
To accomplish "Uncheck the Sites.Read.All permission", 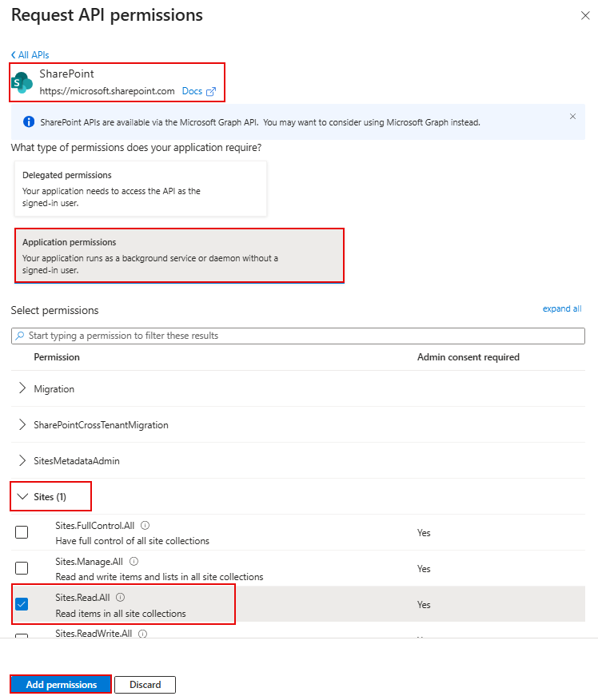I will (x=22, y=604).
